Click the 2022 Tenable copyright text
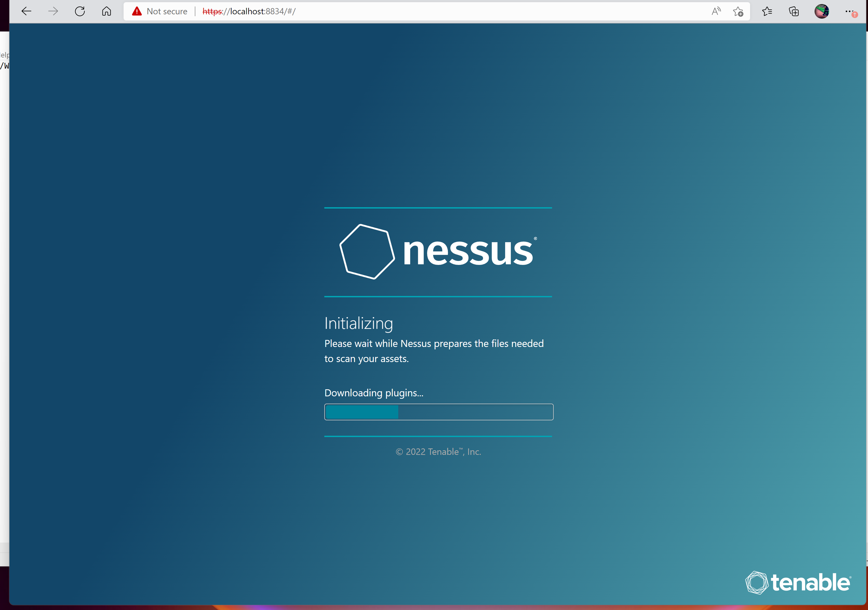This screenshot has width=868, height=610. click(x=438, y=452)
